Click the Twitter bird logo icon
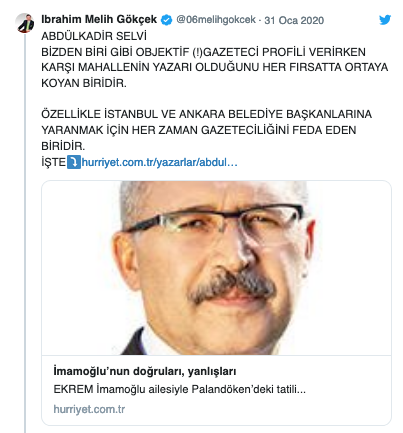This screenshot has height=433, width=403. coord(385,20)
